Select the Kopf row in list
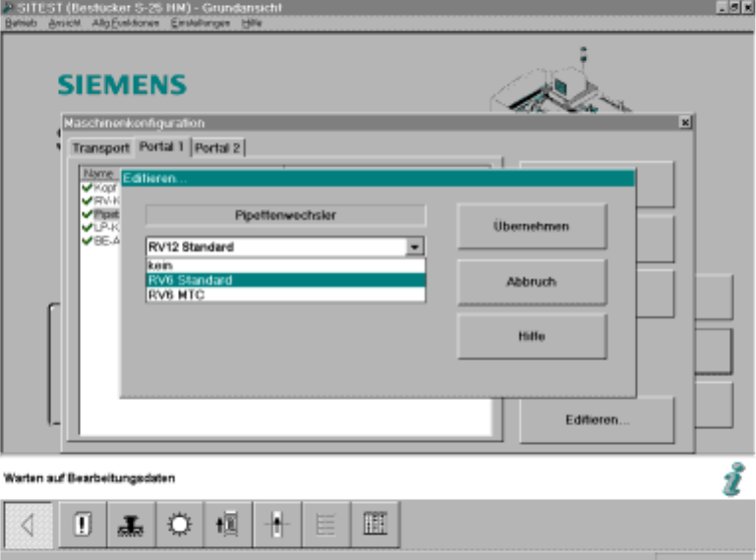Image resolution: width=756 pixels, height=560 pixels. (x=100, y=188)
